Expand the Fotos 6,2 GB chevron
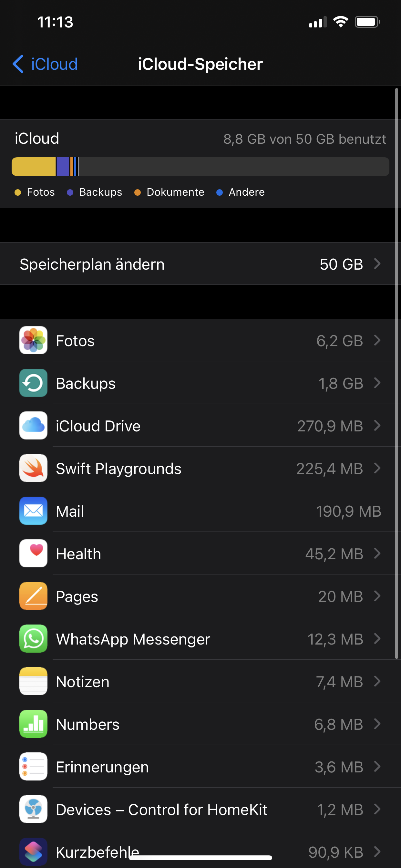The image size is (401, 868). coord(377,340)
